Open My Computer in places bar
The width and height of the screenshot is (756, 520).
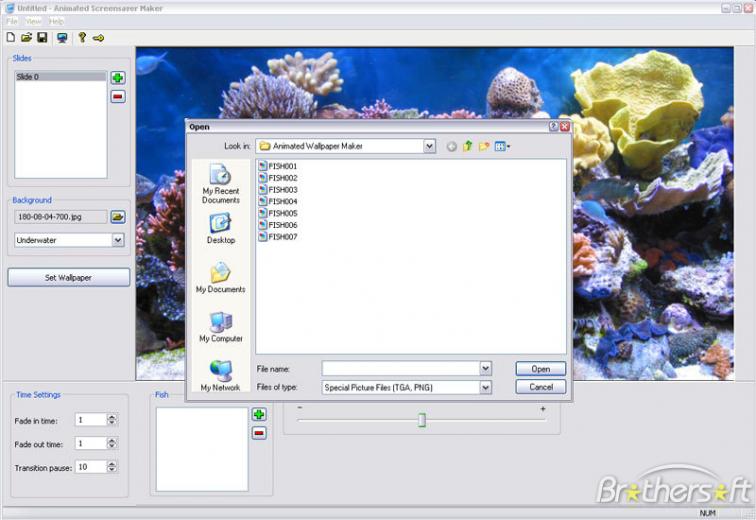(x=221, y=327)
